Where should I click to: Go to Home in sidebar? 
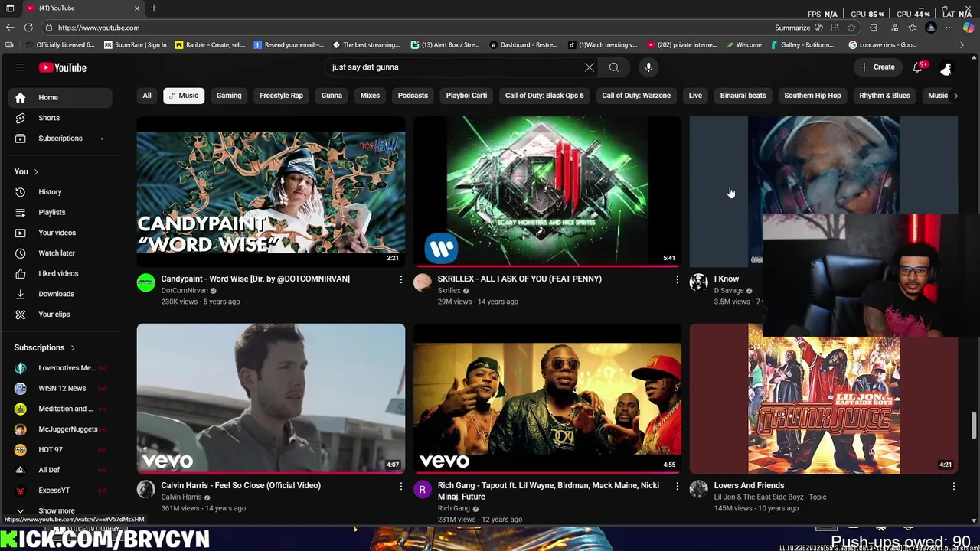60,97
